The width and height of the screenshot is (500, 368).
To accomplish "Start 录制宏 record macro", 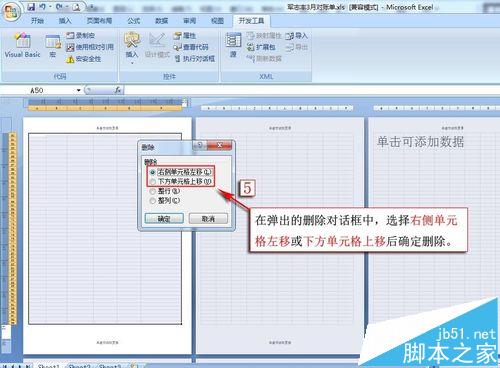I will (80, 35).
